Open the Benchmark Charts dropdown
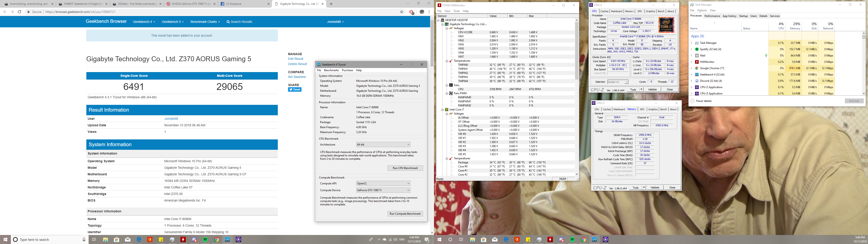This screenshot has height=244, width=868. point(205,22)
